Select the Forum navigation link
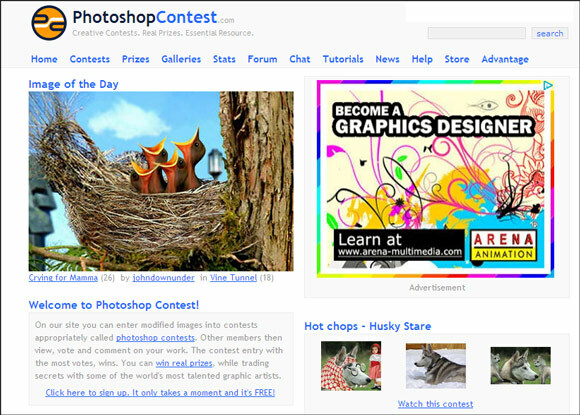 (x=262, y=59)
